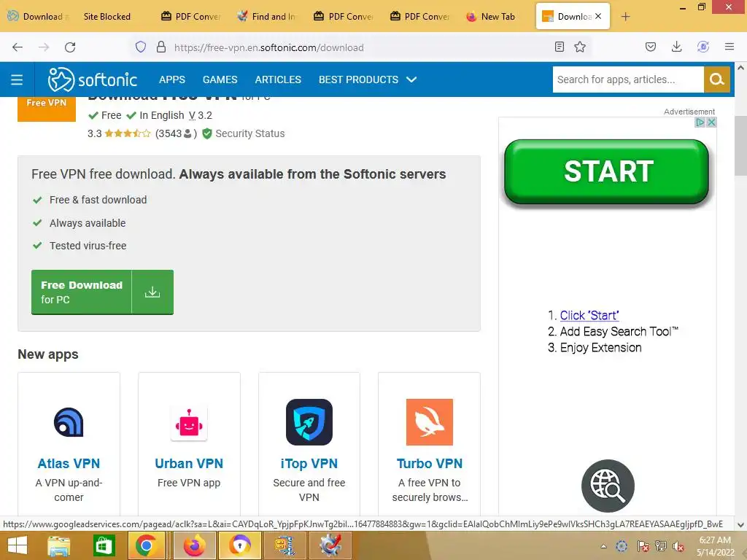Click the volume muted tray icon
The height and width of the screenshot is (560, 747).
pos(678,546)
